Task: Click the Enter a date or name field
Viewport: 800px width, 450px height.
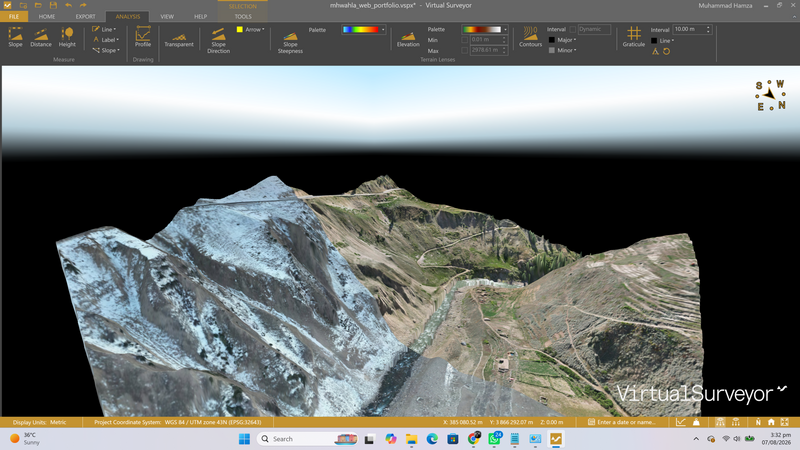Action: click(621, 422)
